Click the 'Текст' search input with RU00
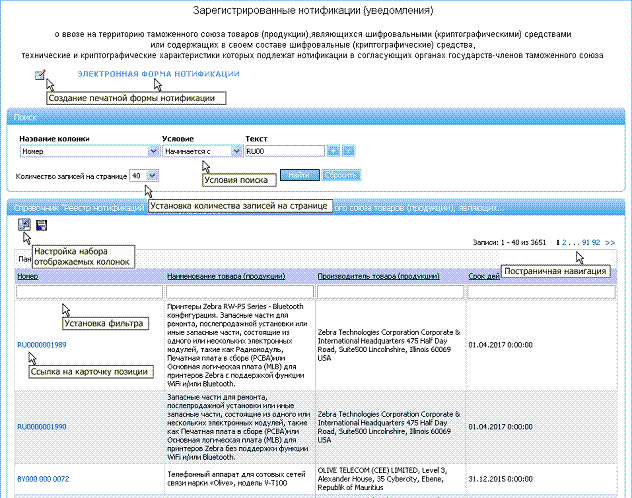Image resolution: width=632 pixels, height=498 pixels. point(285,151)
